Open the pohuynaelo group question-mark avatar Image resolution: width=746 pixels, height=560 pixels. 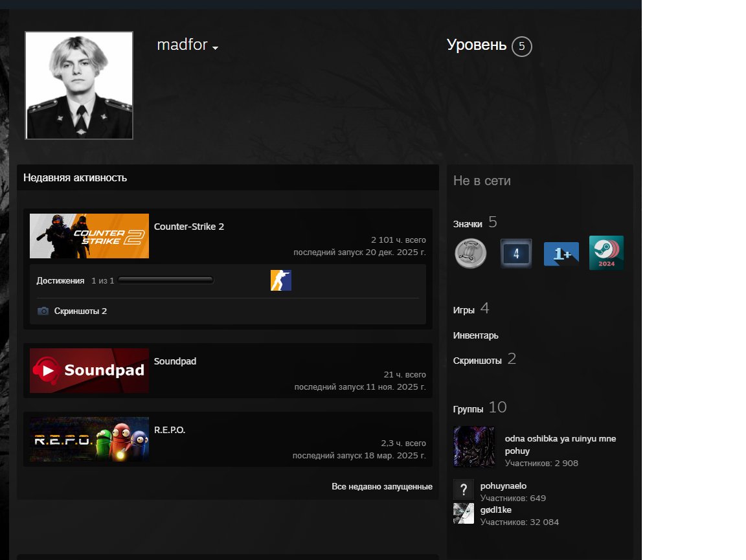pyautogui.click(x=464, y=490)
